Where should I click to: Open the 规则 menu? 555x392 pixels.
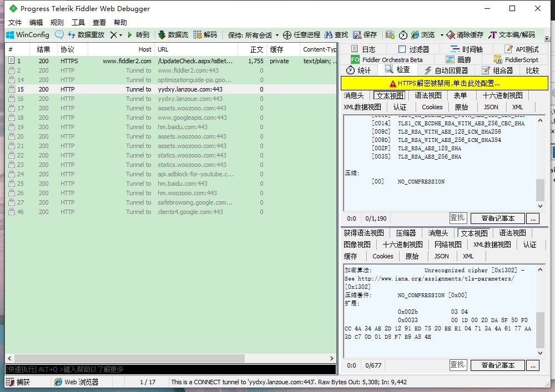pos(57,23)
